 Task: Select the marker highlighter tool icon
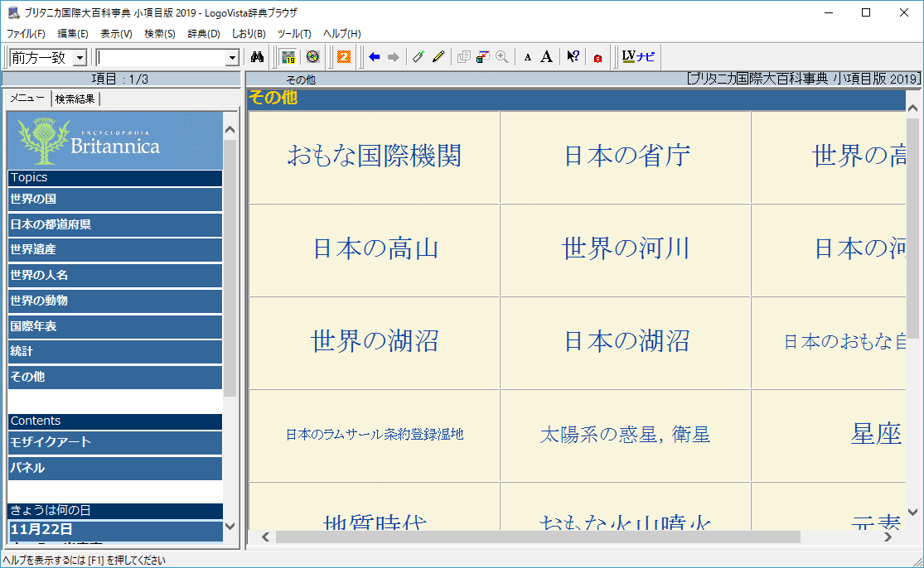pyautogui.click(x=418, y=57)
